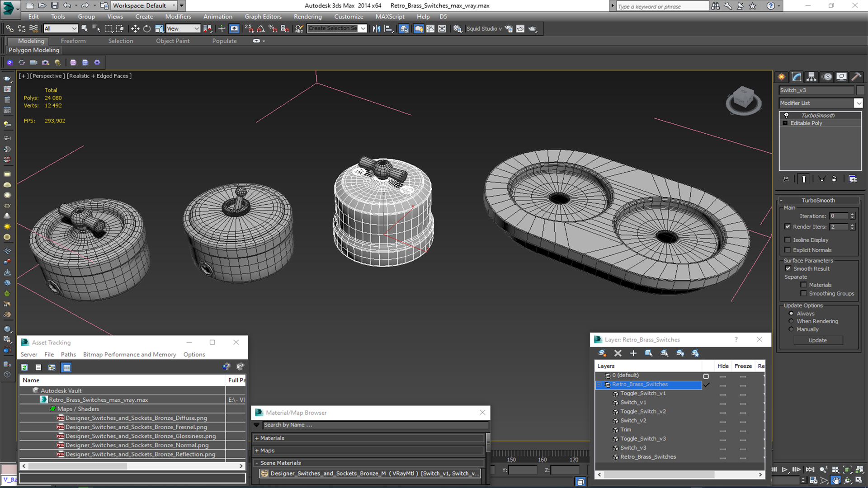This screenshot has height=488, width=868.
Task: Click the Select and Link tool
Action: [x=9, y=28]
